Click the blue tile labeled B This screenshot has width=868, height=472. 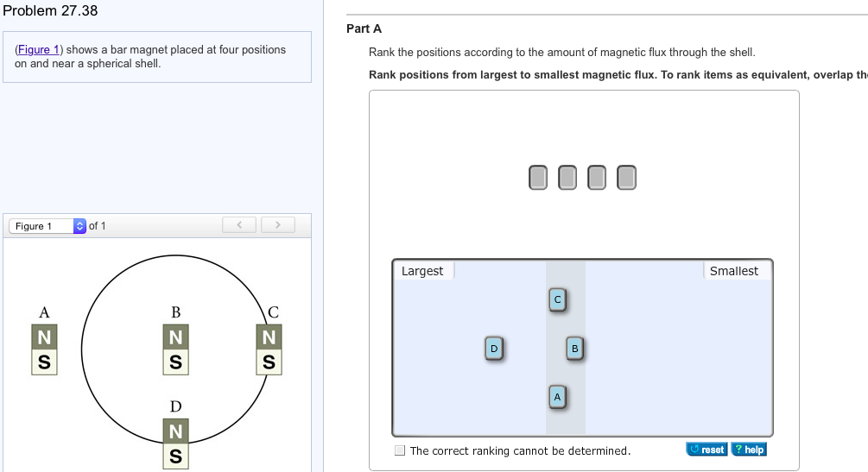(575, 349)
